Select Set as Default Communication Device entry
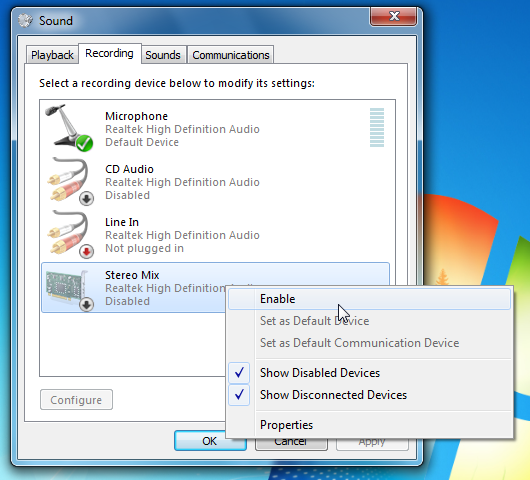The width and height of the screenshot is (530, 480). [x=369, y=343]
